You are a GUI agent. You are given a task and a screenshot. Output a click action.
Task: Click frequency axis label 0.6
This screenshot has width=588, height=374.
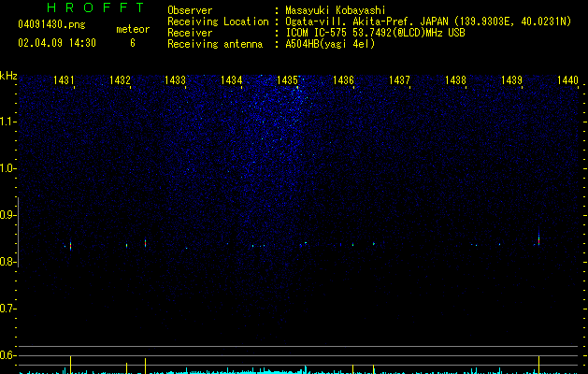[7, 355]
